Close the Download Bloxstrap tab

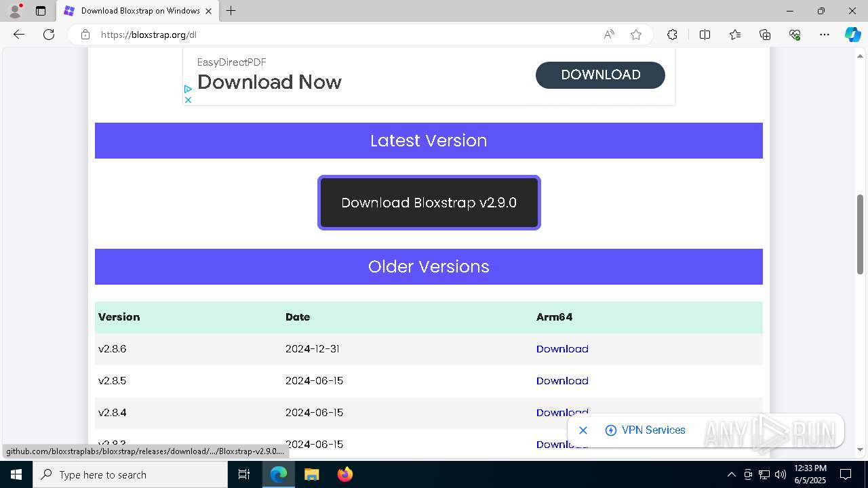click(209, 11)
